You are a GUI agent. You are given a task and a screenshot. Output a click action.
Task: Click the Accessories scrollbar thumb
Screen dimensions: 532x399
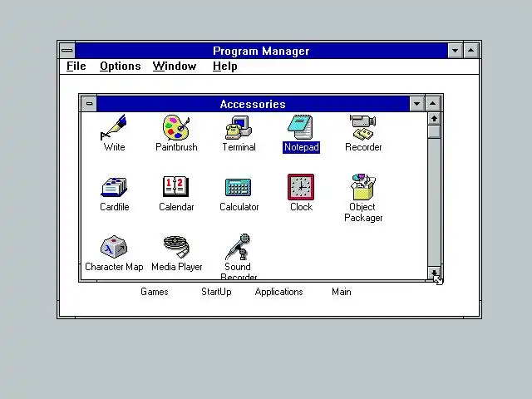434,131
